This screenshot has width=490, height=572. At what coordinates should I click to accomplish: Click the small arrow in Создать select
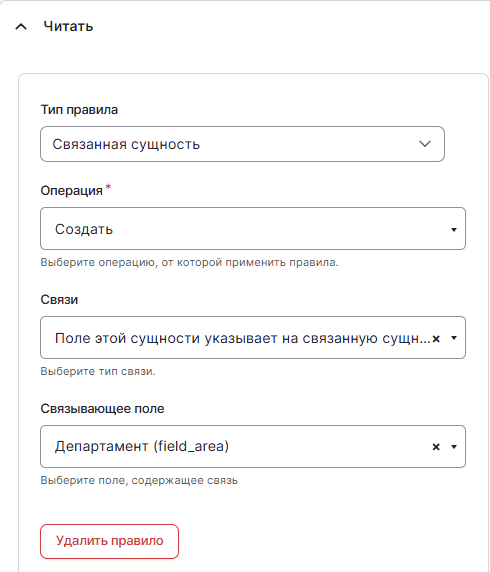pyautogui.click(x=454, y=230)
